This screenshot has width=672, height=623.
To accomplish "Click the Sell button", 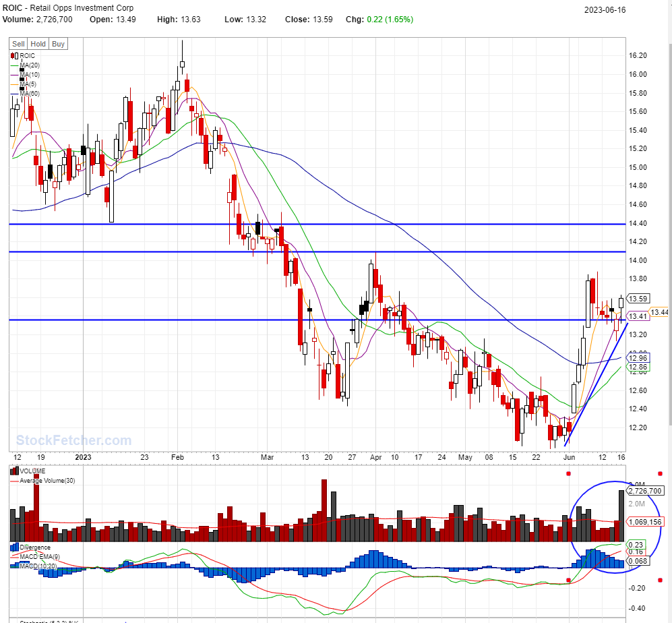I will tap(18, 44).
